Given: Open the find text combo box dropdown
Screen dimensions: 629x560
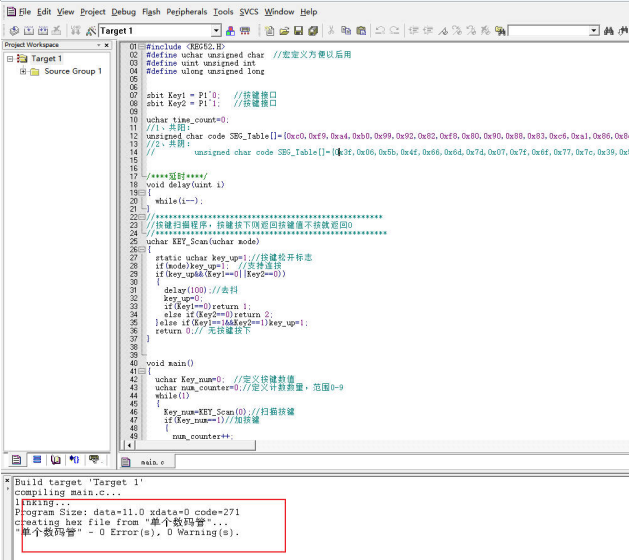Looking at the screenshot, I should coord(593,31).
